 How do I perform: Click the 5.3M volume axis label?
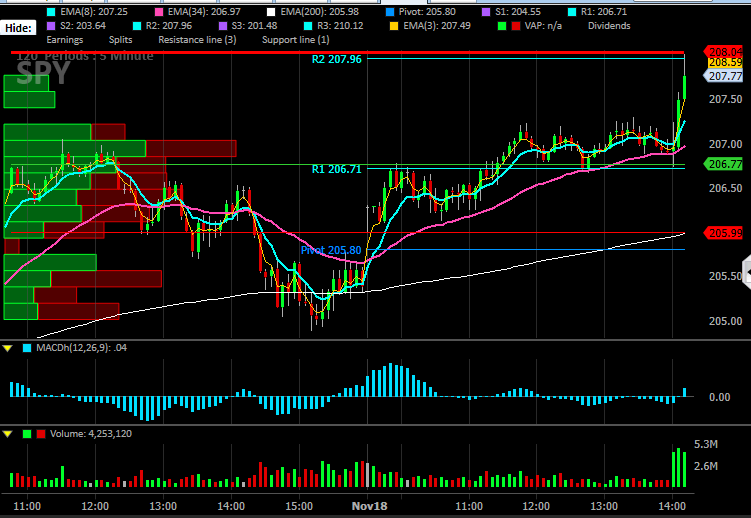click(705, 445)
